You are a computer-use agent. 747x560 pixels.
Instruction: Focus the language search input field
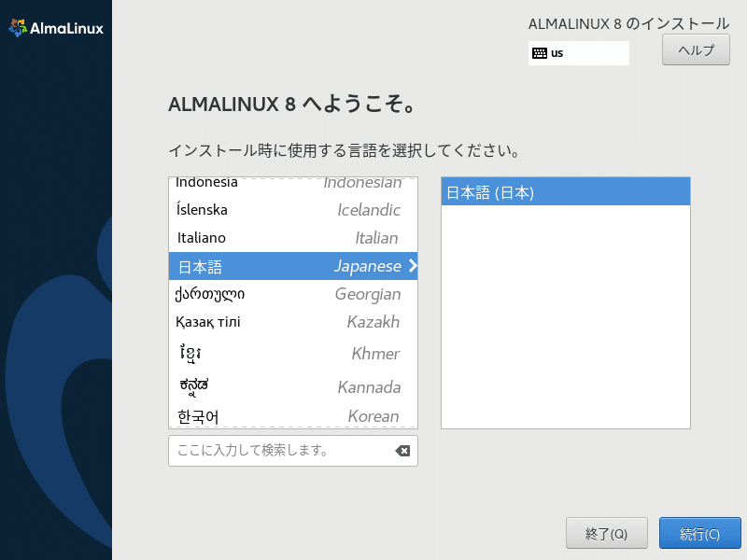point(293,451)
